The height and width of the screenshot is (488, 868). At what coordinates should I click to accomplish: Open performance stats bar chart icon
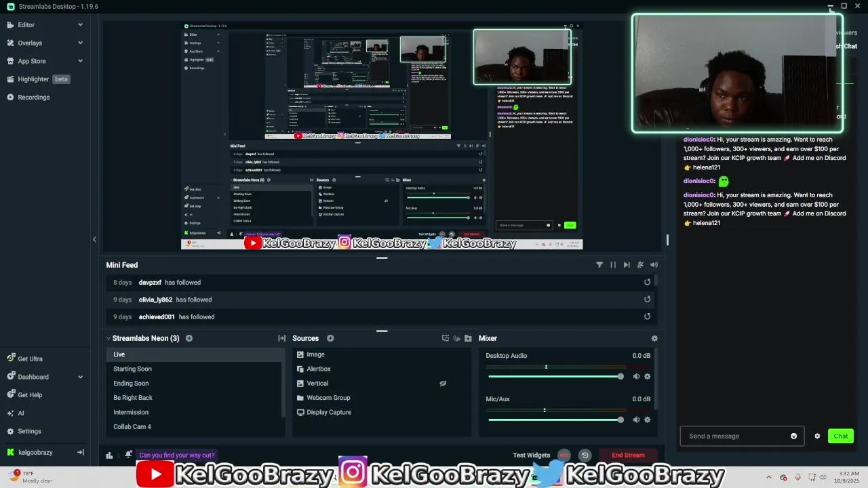(109, 455)
